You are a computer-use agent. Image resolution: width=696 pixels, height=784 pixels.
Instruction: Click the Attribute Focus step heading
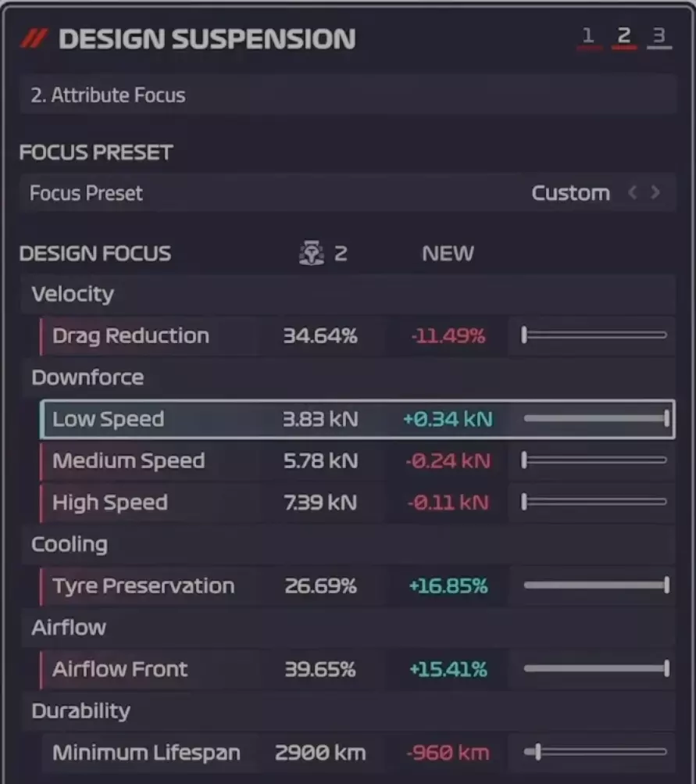coord(108,95)
